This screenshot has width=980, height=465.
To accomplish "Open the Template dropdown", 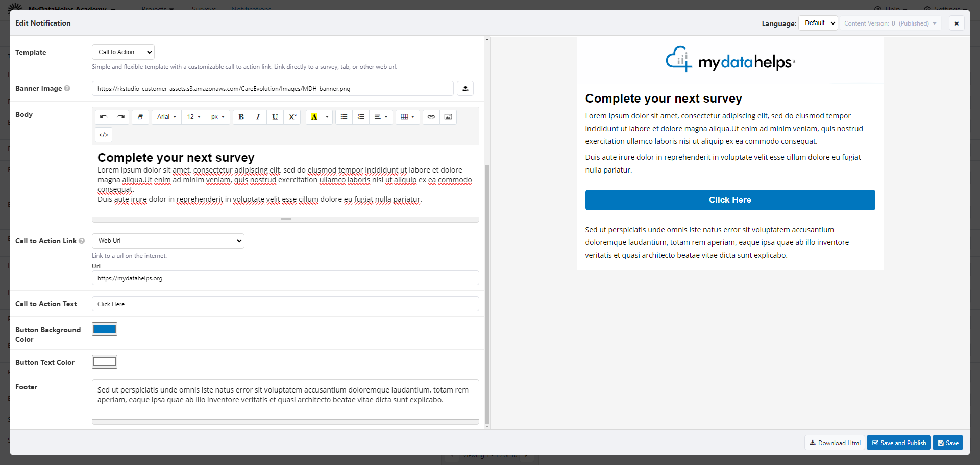I will click(123, 52).
